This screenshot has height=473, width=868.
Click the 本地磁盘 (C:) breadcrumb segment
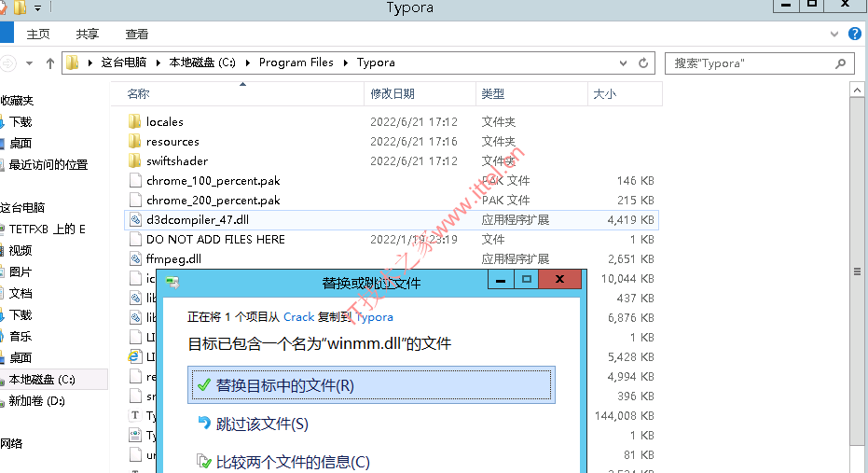tap(202, 63)
